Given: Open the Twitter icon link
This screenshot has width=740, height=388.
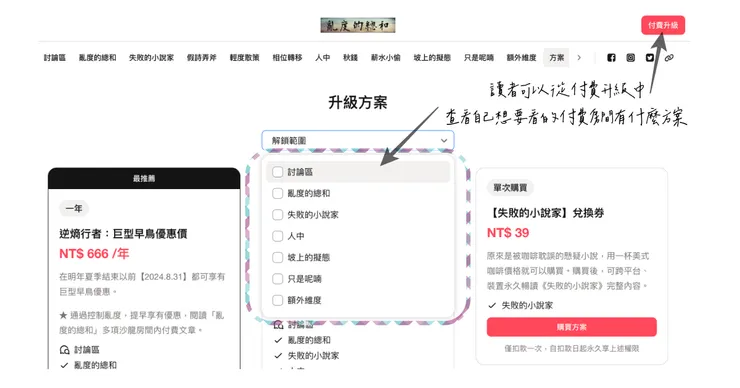Looking at the screenshot, I should 650,58.
